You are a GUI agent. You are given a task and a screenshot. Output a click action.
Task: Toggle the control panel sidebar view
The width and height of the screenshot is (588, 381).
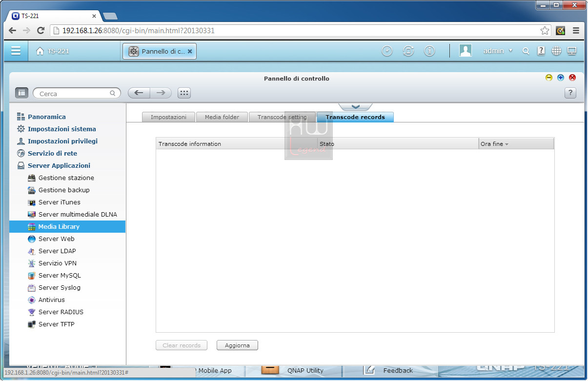pyautogui.click(x=21, y=93)
